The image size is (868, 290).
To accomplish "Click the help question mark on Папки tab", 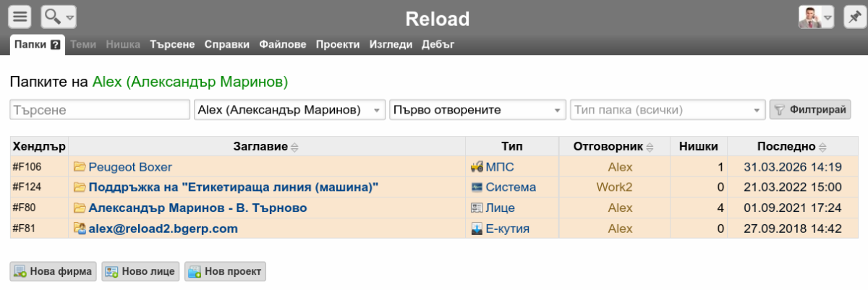I will 55,45.
